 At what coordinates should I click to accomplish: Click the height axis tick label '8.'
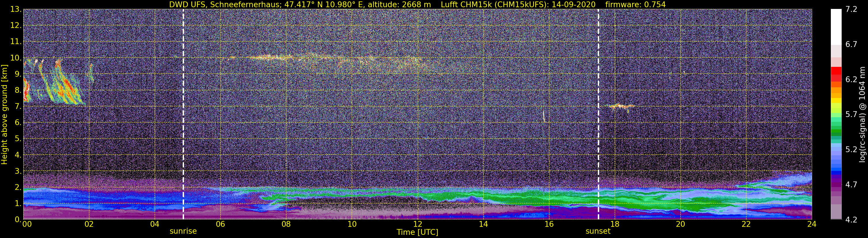tap(18, 90)
